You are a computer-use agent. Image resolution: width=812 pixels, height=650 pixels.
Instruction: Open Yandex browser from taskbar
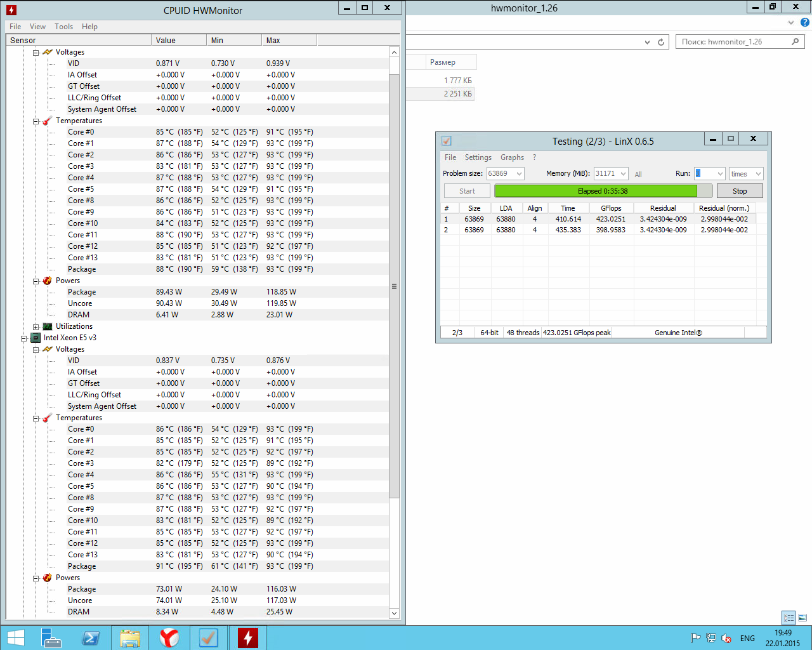point(169,638)
